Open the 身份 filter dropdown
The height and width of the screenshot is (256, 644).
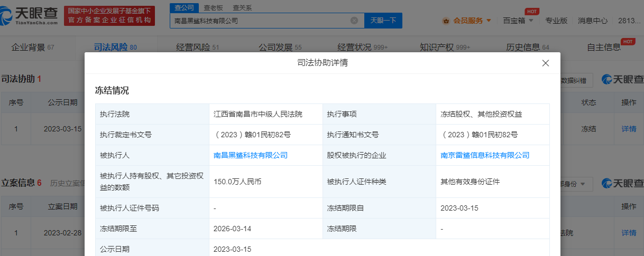pos(575,184)
